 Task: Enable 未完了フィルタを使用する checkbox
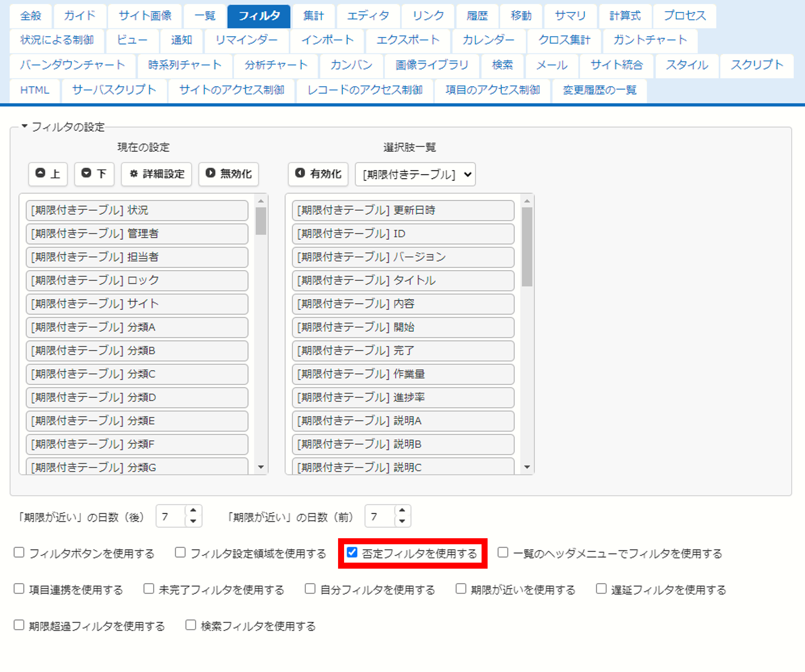(x=149, y=589)
